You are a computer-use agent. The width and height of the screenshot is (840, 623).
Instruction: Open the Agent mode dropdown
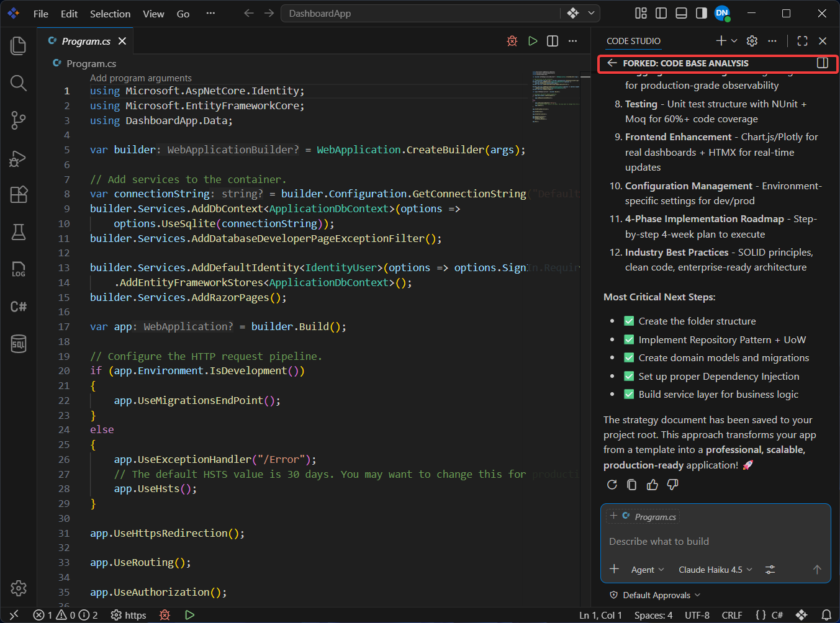point(648,570)
